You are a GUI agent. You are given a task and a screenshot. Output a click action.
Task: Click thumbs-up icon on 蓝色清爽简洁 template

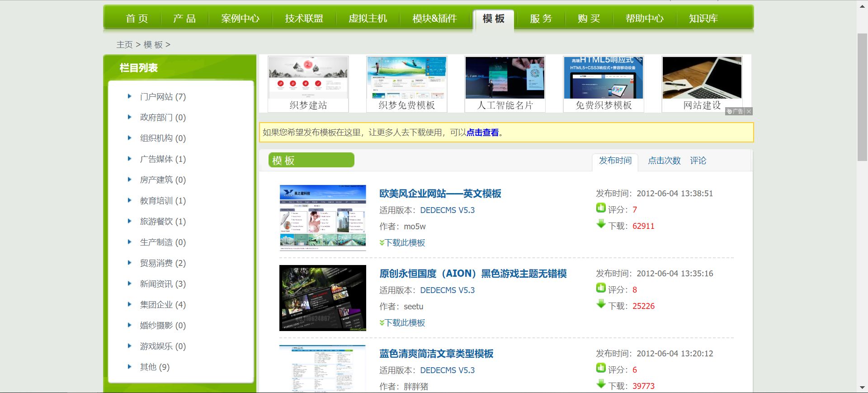tap(601, 368)
